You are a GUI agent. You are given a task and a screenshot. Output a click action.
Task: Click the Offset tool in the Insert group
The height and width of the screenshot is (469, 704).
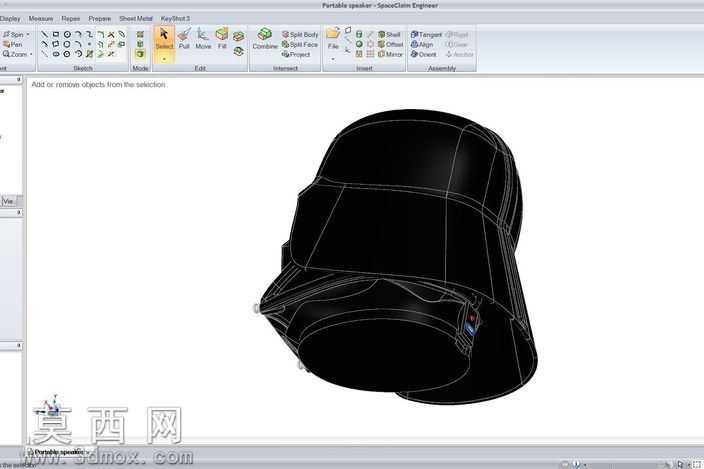coord(391,44)
